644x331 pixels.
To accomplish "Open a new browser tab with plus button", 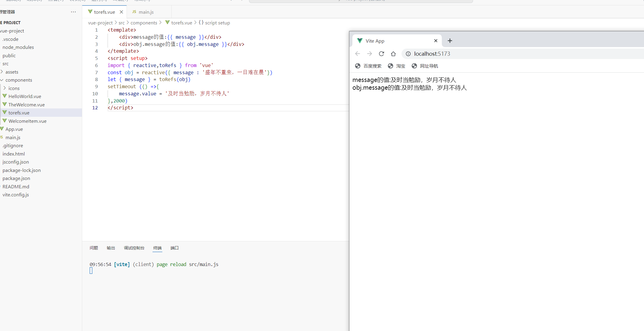I will [x=450, y=41].
